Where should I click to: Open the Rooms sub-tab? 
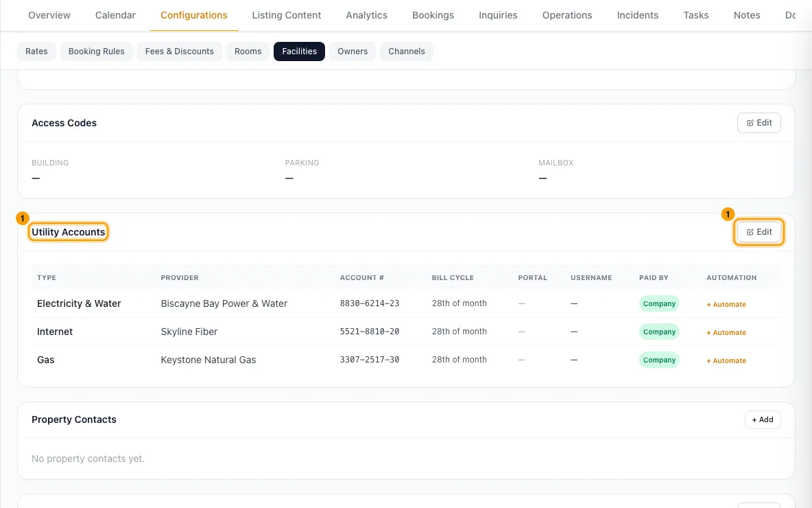tap(248, 51)
